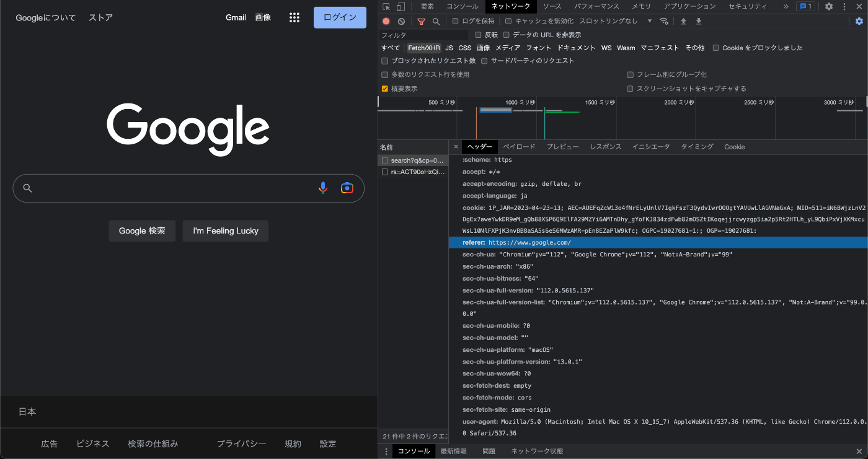
Task: Open the Google apps grid icon
Action: point(294,17)
